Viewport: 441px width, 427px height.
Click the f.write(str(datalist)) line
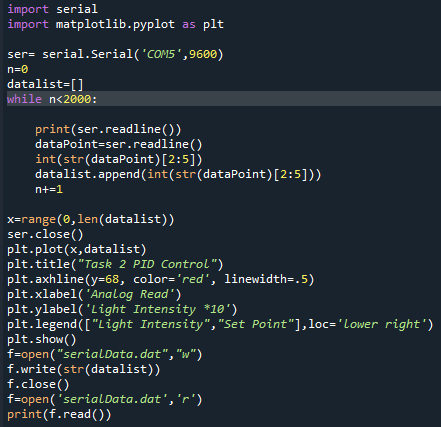point(84,369)
